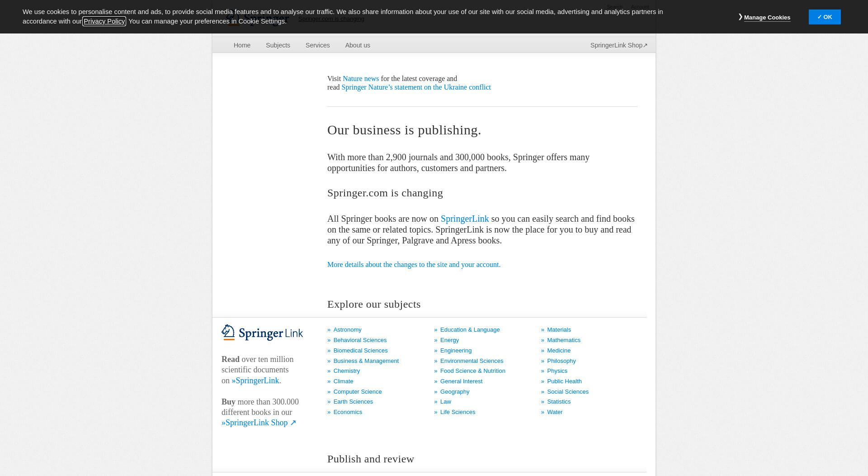Open the Privacy Policy link
This screenshot has height=476, width=868.
[104, 21]
